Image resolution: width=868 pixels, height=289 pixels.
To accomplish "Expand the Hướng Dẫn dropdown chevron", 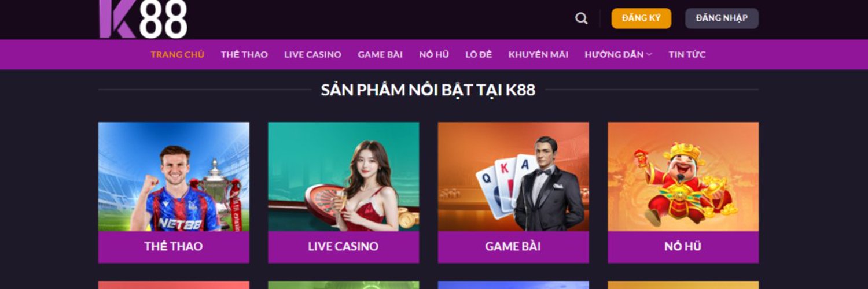I will coord(649,54).
